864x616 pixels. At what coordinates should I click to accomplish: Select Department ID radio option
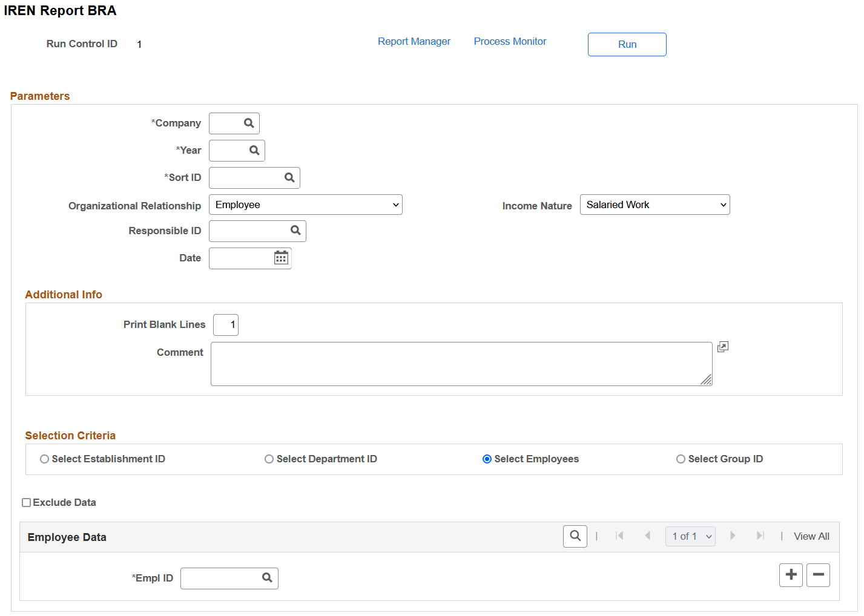(x=269, y=459)
